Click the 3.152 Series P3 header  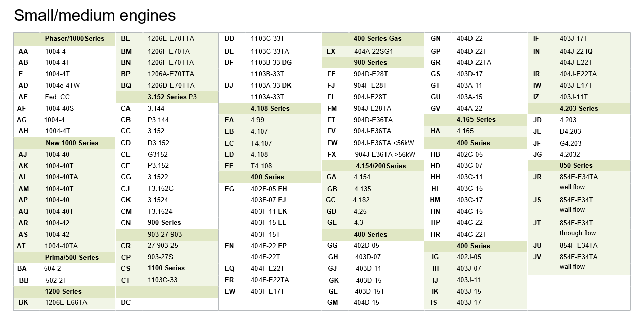tap(172, 97)
